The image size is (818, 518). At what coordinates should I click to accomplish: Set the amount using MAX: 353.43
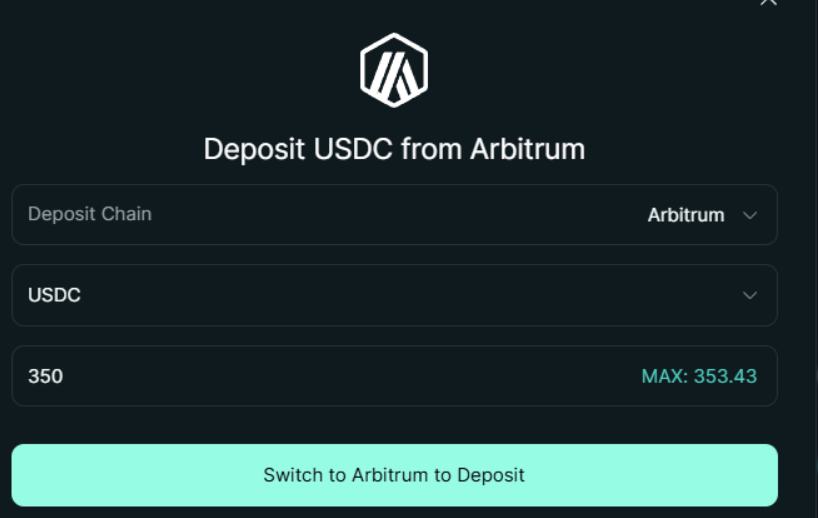(x=699, y=376)
